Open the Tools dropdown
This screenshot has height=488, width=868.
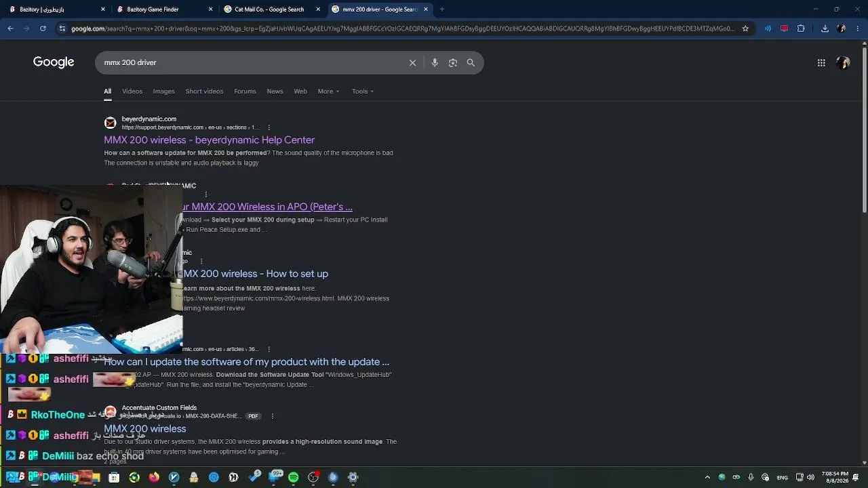(x=362, y=91)
